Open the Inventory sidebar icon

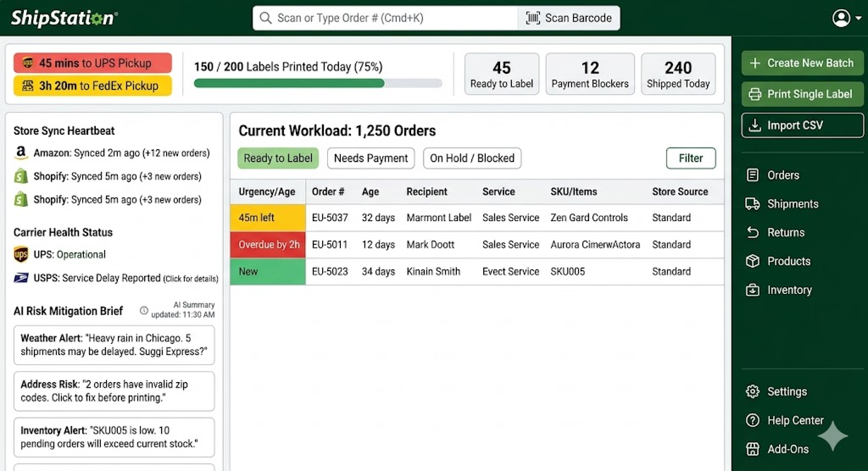tap(752, 290)
